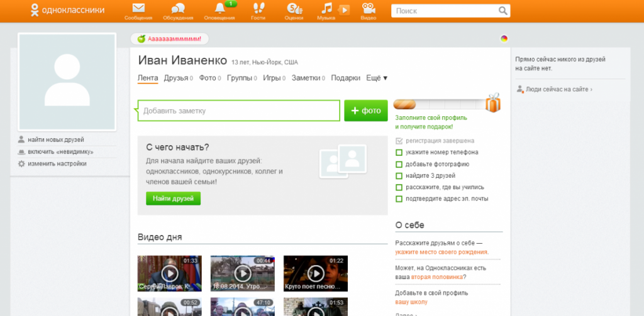This screenshot has height=316, width=644.
Task: Enable «невидимку» mode link
Action: (61, 152)
